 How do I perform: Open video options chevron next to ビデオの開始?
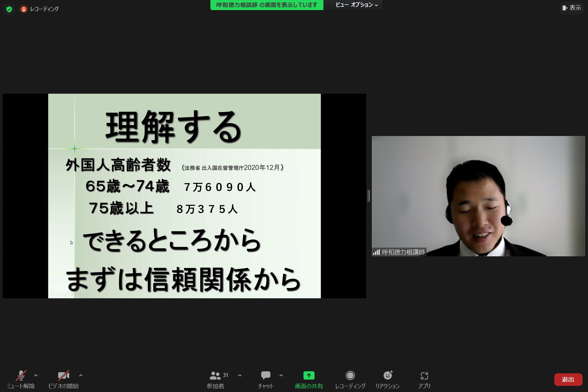click(x=81, y=375)
